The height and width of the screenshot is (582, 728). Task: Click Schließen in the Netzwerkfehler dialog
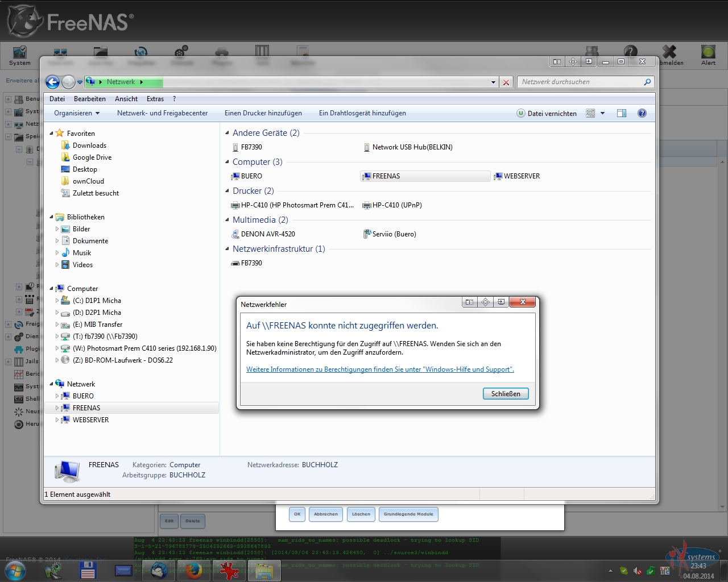click(506, 394)
